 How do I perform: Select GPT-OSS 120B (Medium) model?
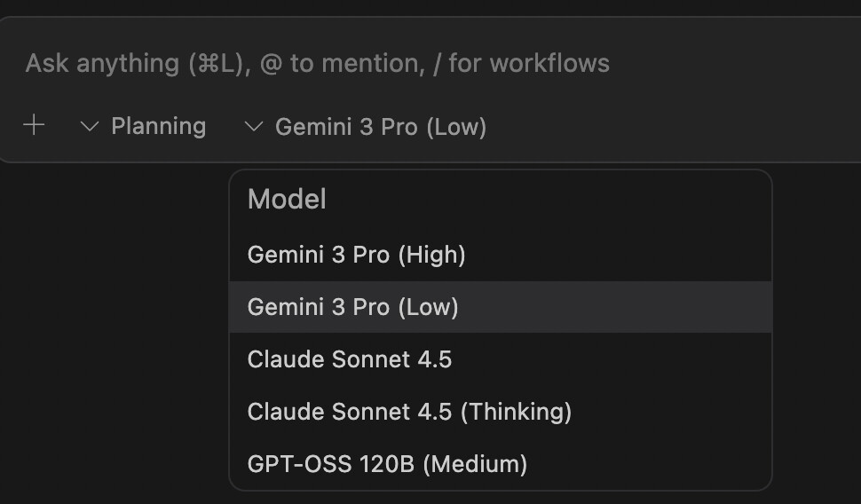(x=501, y=464)
